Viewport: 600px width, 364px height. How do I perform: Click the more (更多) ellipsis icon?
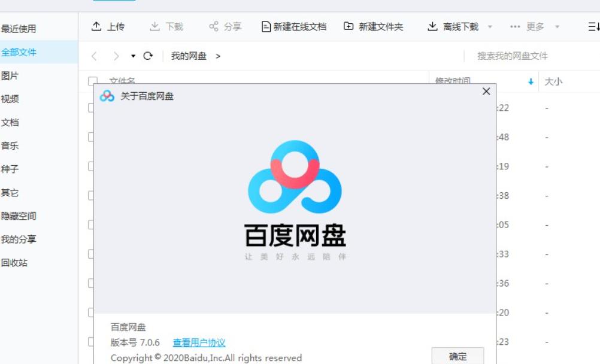[x=515, y=26]
